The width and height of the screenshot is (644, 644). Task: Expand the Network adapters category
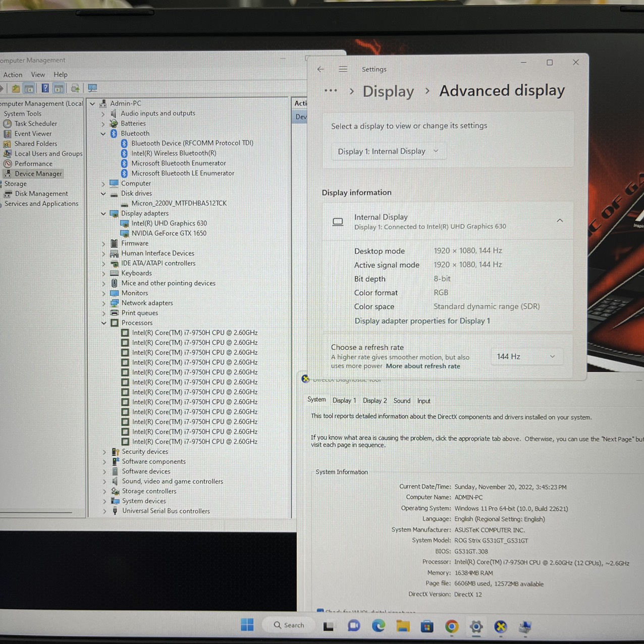tap(104, 303)
